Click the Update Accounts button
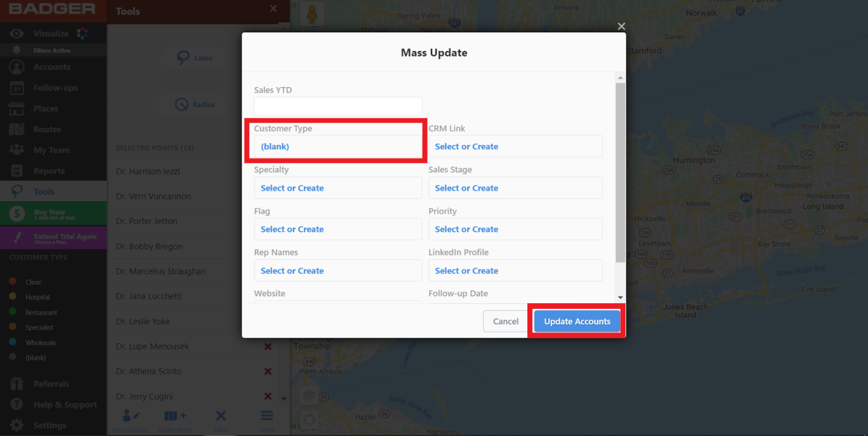The image size is (868, 436). point(577,321)
